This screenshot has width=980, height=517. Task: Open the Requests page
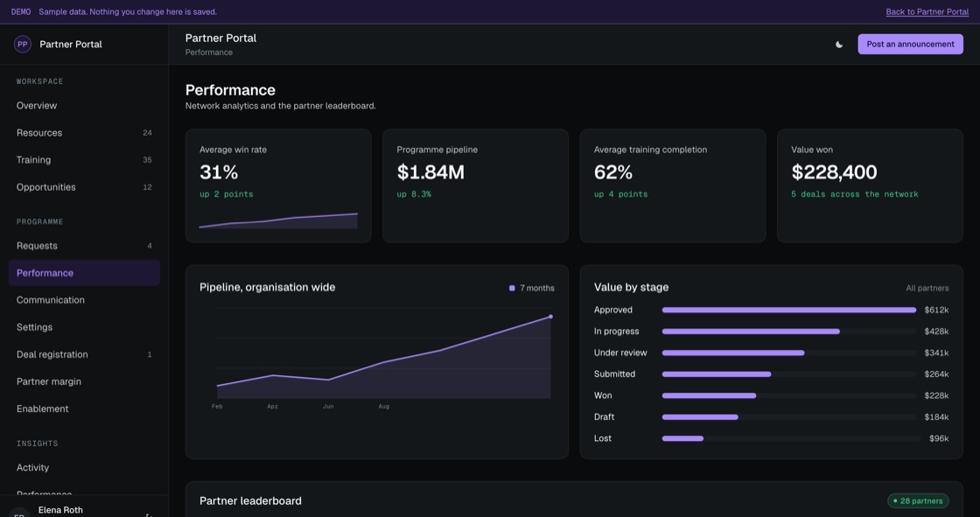pyautogui.click(x=84, y=246)
